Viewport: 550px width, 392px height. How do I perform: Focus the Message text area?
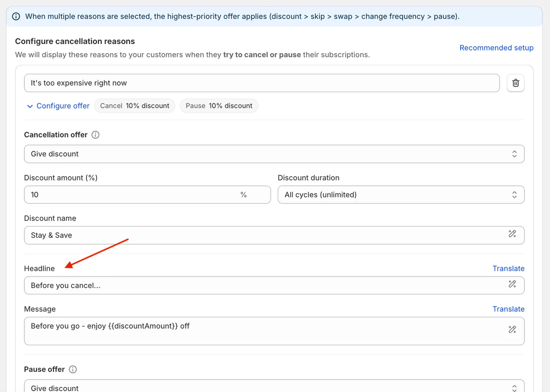[274, 331]
